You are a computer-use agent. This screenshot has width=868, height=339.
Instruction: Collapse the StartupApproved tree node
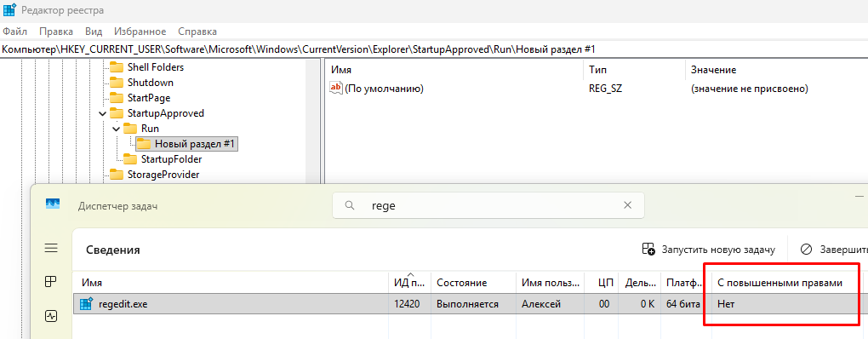click(x=102, y=113)
